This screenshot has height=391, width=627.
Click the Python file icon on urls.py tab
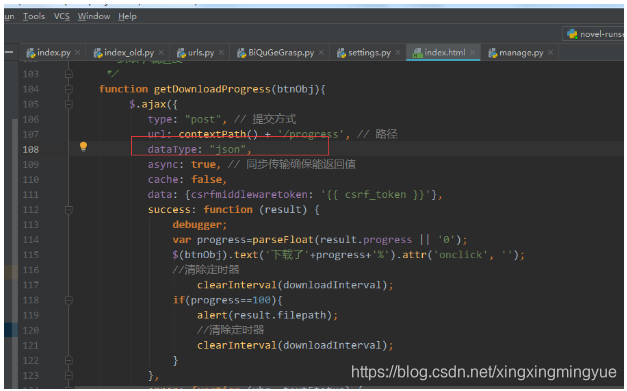(182, 53)
